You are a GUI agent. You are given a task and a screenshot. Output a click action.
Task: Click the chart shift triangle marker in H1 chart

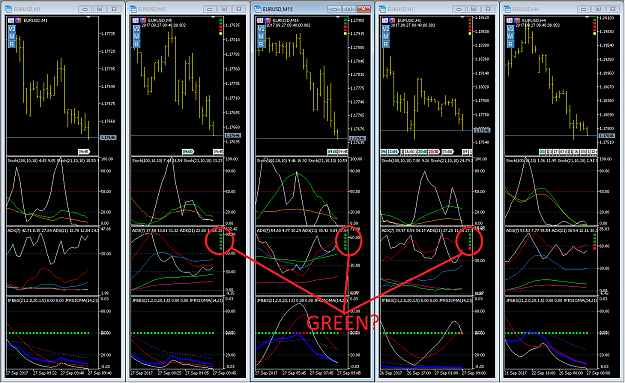point(462,17)
